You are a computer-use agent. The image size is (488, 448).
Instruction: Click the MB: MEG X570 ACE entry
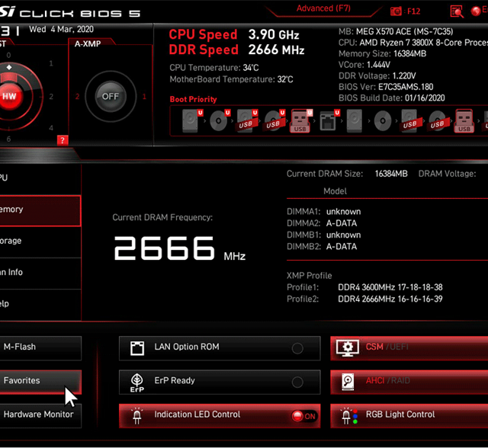396,31
